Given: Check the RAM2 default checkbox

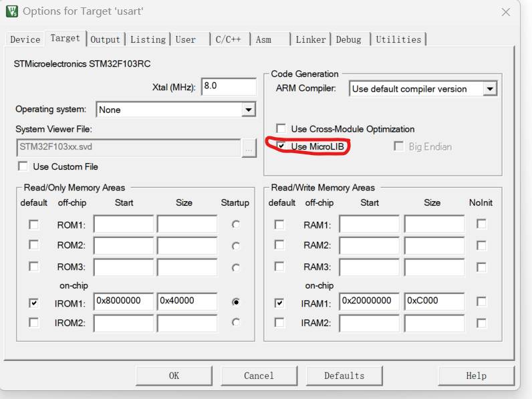Looking at the screenshot, I should (279, 245).
